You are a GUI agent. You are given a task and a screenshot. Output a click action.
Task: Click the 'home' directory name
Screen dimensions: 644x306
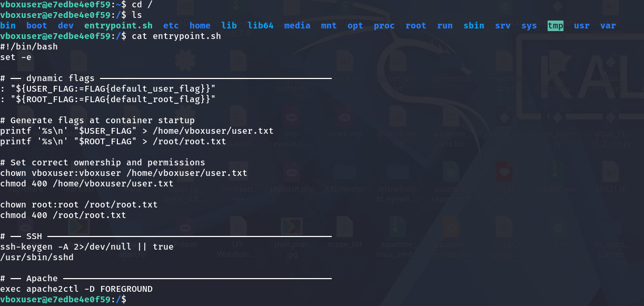click(200, 25)
